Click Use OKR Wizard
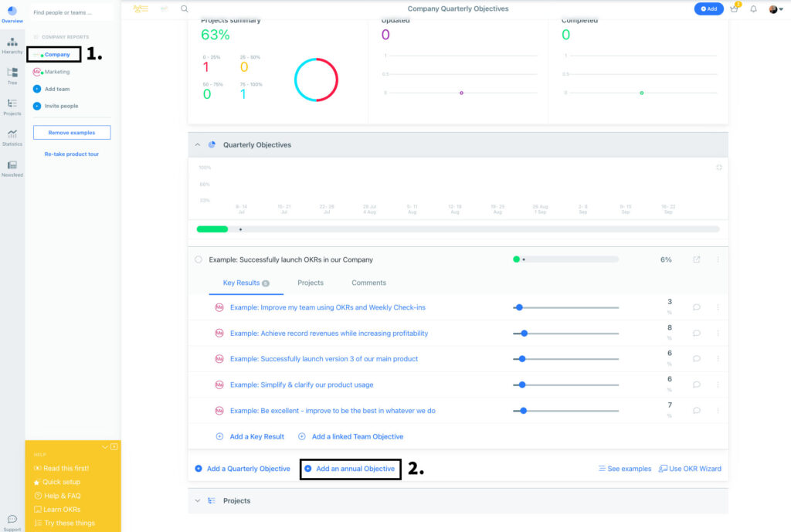The width and height of the screenshot is (791, 532). [x=690, y=469]
